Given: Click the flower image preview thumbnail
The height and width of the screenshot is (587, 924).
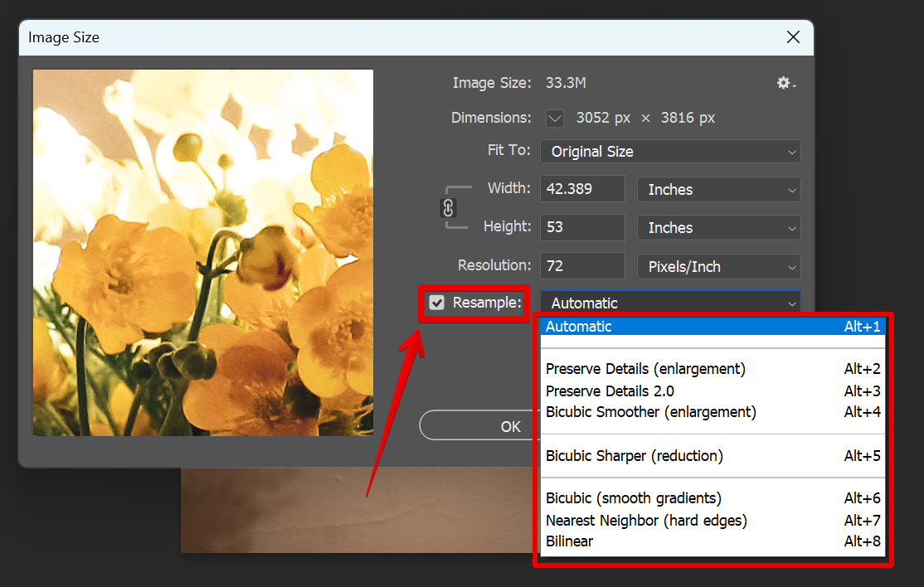Looking at the screenshot, I should [x=202, y=251].
